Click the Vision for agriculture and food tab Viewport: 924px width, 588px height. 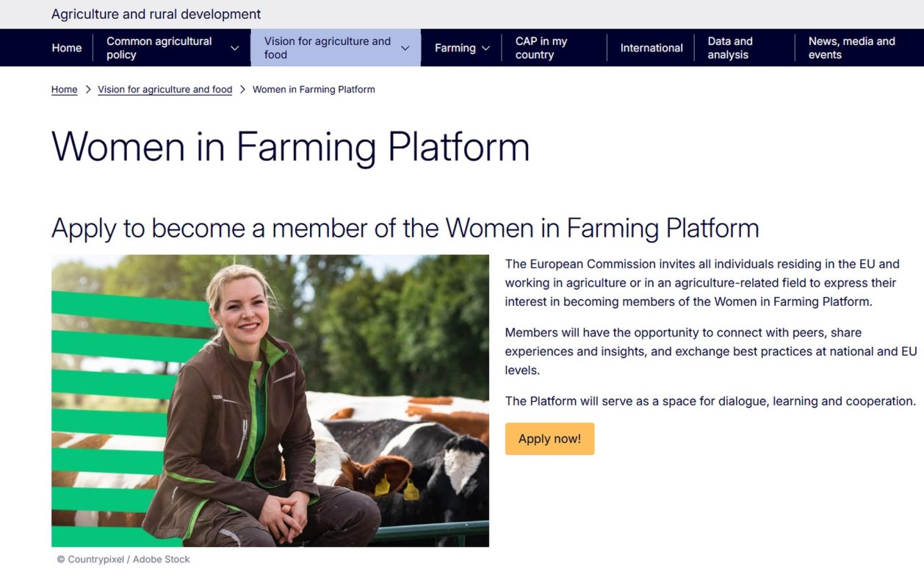pyautogui.click(x=327, y=48)
